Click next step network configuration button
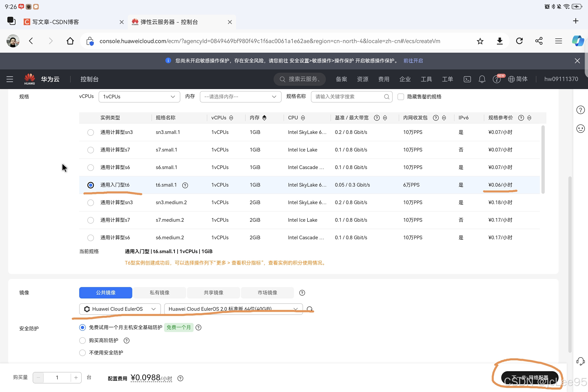This screenshot has width=588, height=392. (529, 377)
